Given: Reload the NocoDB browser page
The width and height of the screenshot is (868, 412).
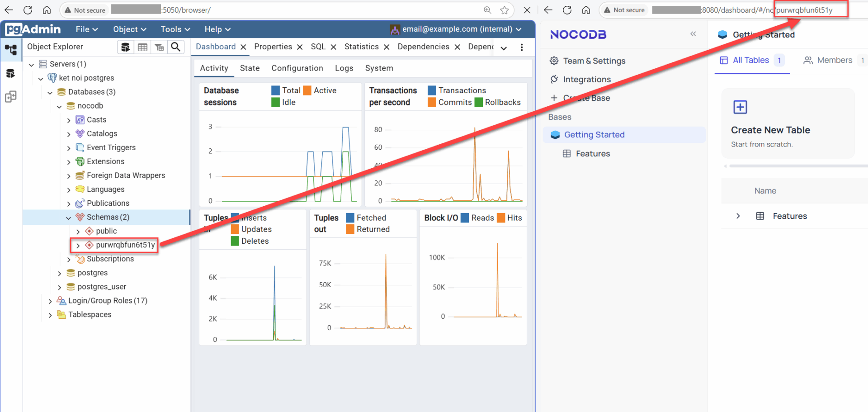Looking at the screenshot, I should [x=567, y=10].
